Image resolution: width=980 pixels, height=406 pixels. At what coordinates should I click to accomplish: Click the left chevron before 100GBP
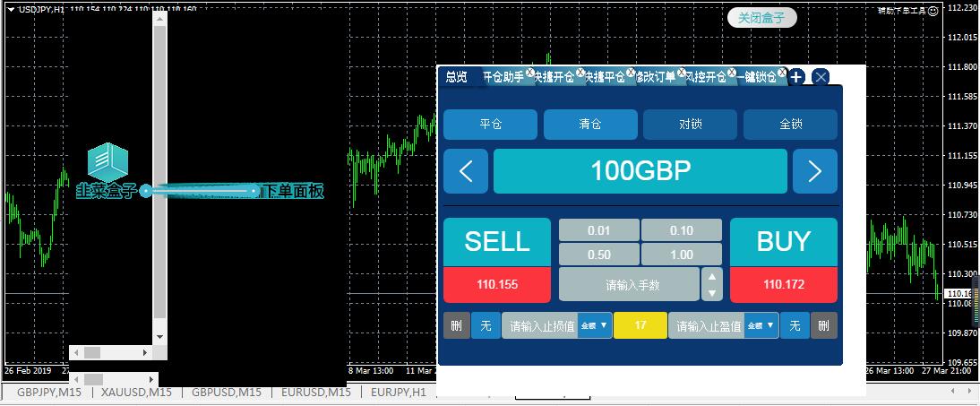click(x=466, y=171)
